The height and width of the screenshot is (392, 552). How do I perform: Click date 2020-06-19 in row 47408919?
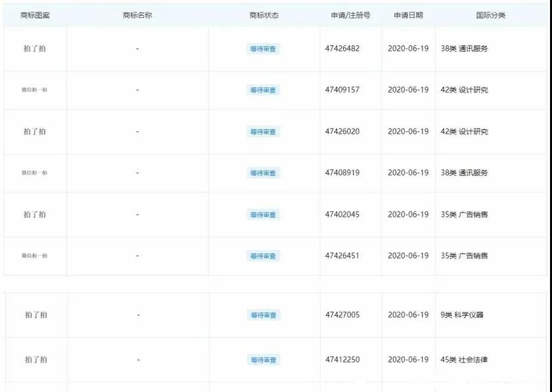tap(408, 173)
